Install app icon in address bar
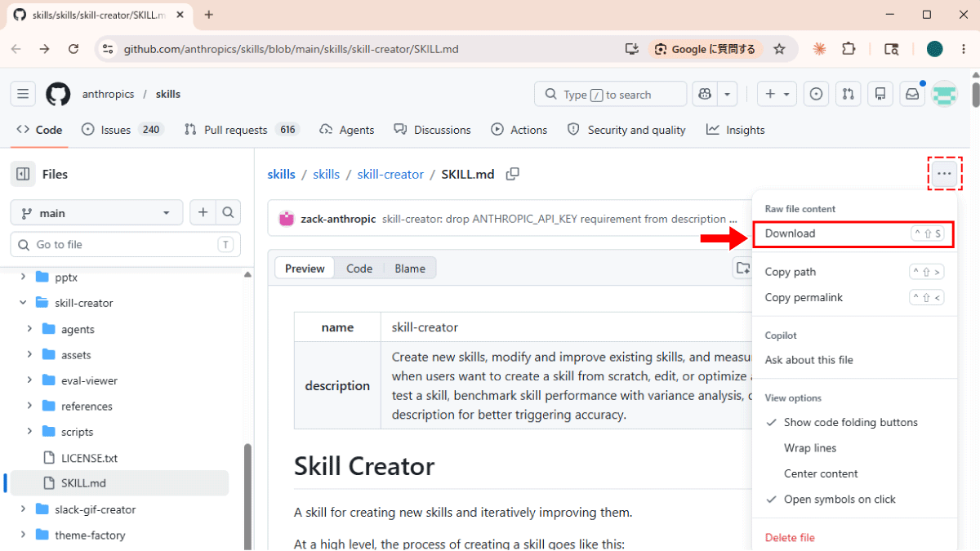 tap(632, 49)
